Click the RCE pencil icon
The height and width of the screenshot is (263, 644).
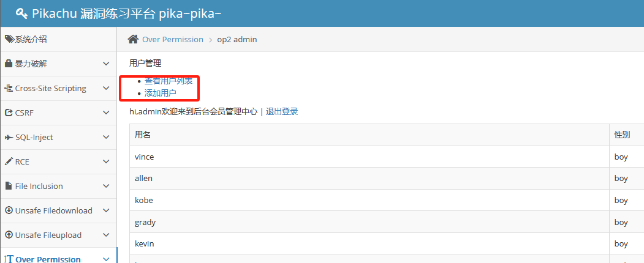point(9,161)
